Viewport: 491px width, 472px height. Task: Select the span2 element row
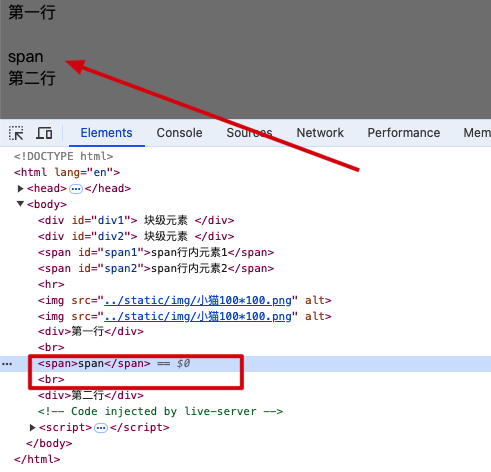pos(156,268)
